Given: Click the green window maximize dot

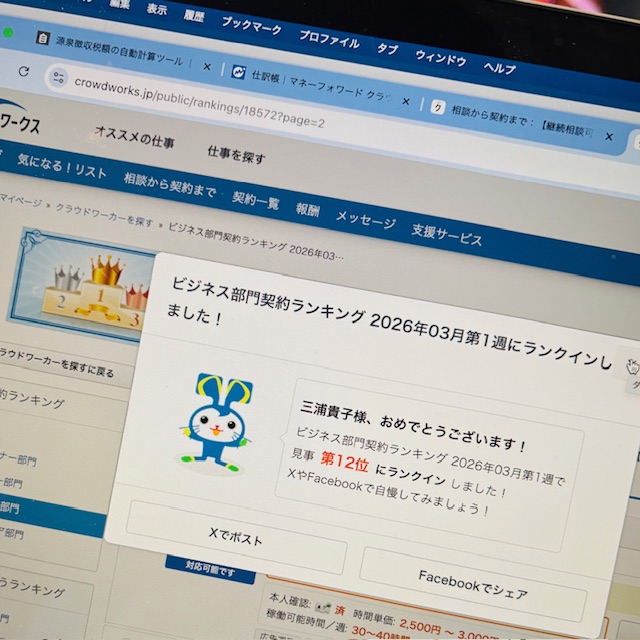Looking at the screenshot, I should [x=8, y=33].
